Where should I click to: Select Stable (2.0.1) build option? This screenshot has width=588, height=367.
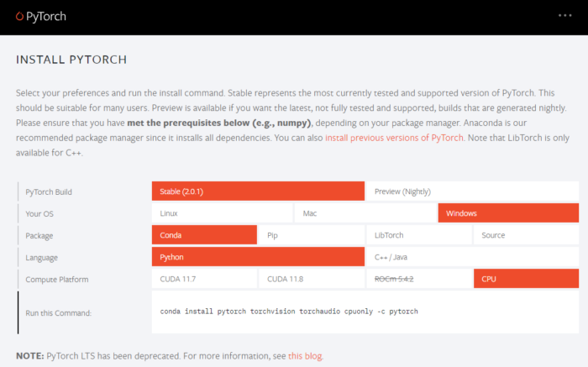(x=258, y=191)
